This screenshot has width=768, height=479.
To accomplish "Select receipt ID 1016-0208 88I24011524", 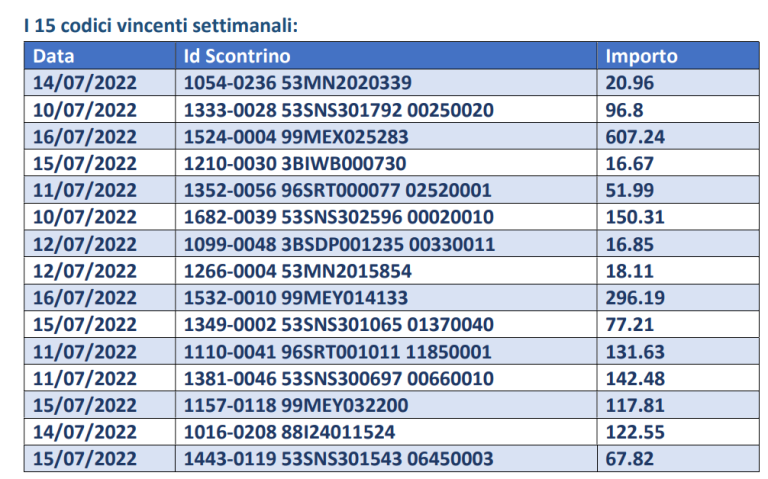I will click(290, 432).
